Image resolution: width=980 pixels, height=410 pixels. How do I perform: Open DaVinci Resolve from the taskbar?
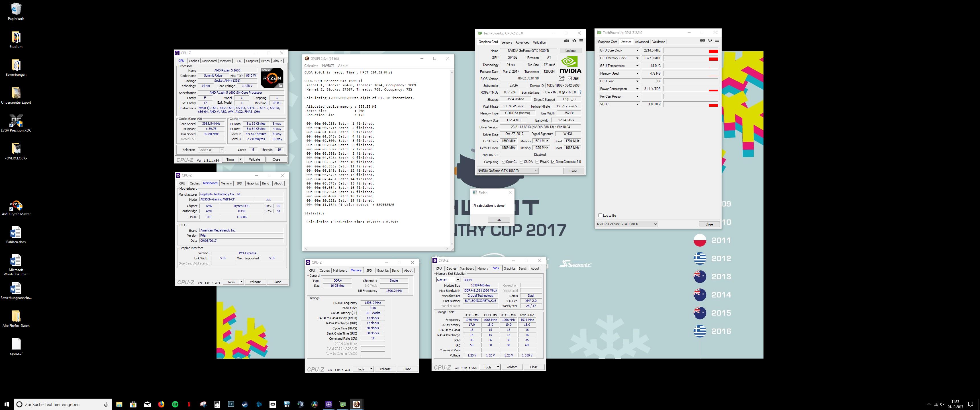[315, 404]
